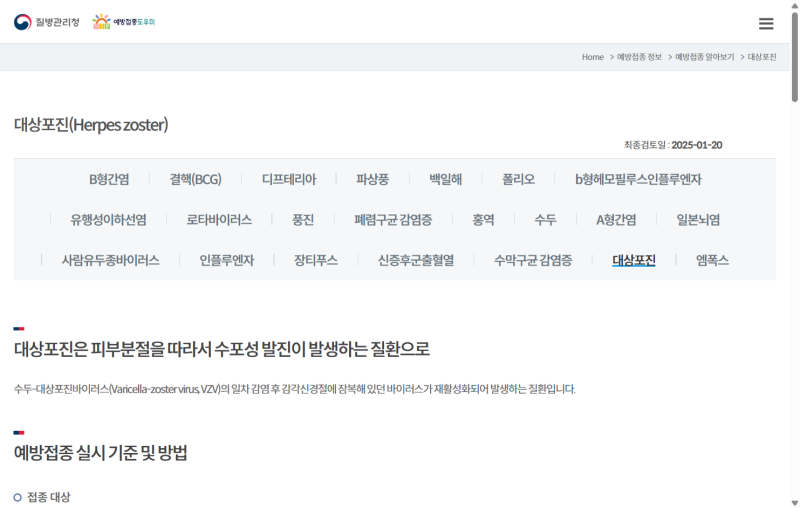Select the b형헤모필루스인플루엔자 tab

click(x=638, y=179)
